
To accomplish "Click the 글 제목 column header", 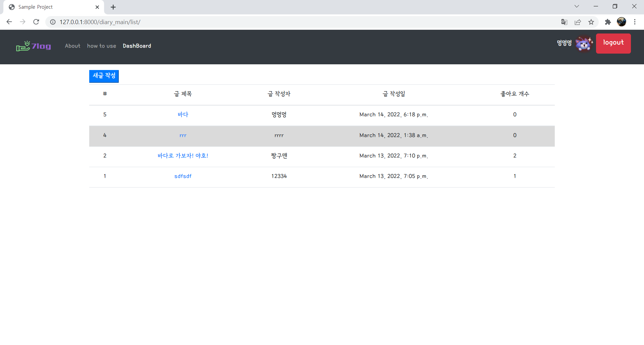I will [x=183, y=94].
